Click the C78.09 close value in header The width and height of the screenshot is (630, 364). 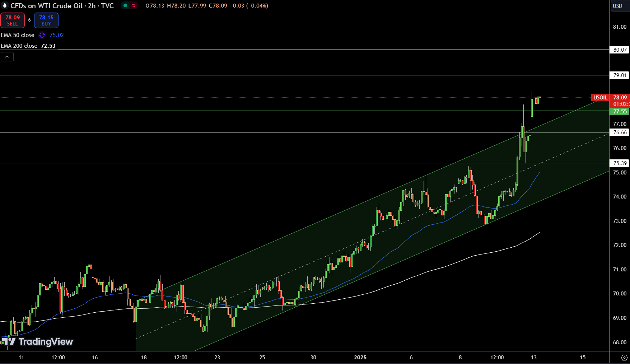[x=218, y=6]
